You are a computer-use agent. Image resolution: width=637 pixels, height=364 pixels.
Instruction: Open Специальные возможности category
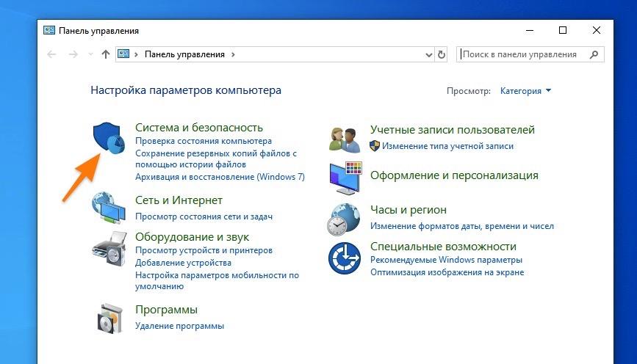tap(443, 247)
